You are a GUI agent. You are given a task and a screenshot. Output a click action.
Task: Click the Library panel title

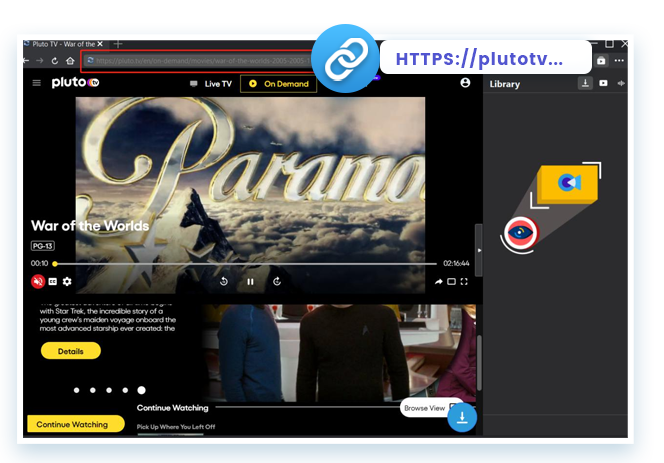tap(505, 84)
